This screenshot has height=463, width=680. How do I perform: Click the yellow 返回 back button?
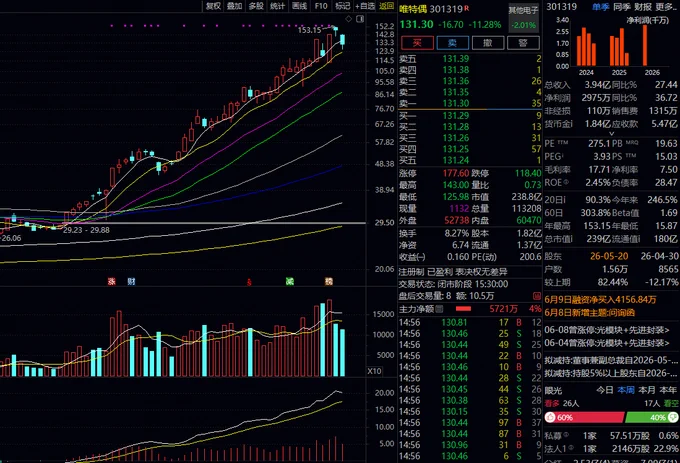386,6
